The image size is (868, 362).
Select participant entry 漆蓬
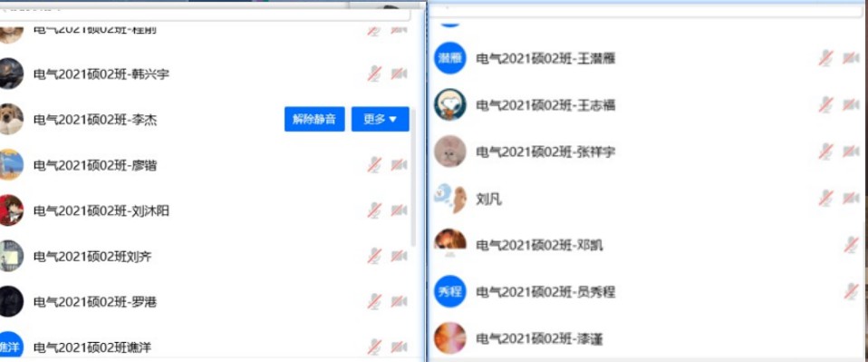pos(648,338)
